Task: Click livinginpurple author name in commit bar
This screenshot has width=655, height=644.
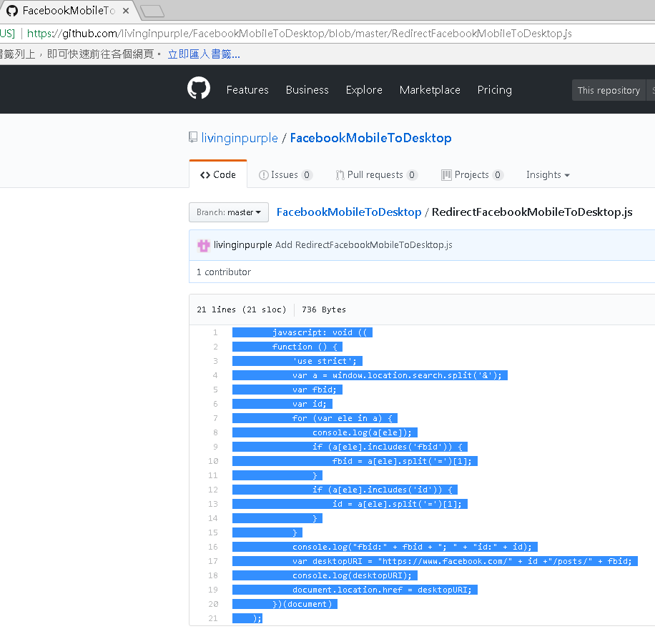Action: pyautogui.click(x=242, y=244)
